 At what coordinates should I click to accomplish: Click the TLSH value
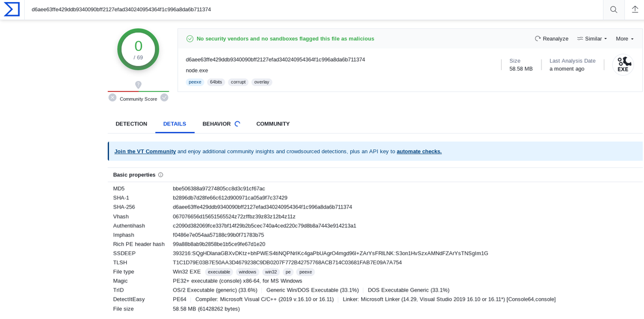(x=287, y=263)
